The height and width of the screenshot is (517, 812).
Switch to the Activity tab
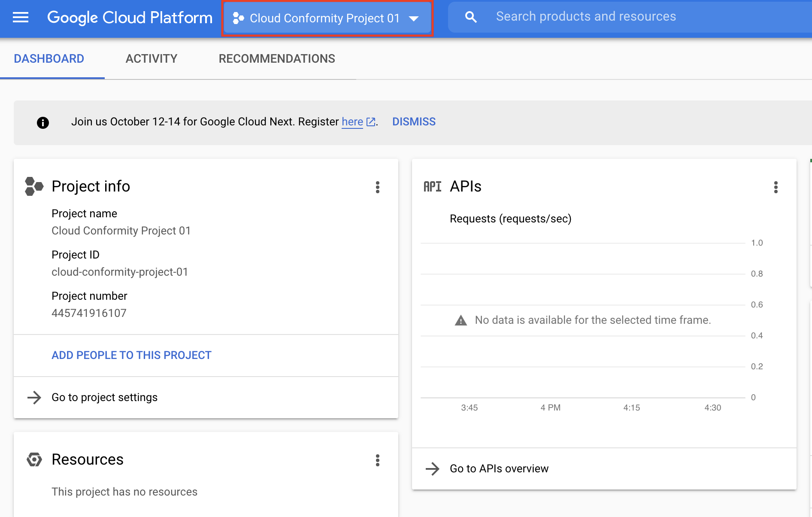151,59
